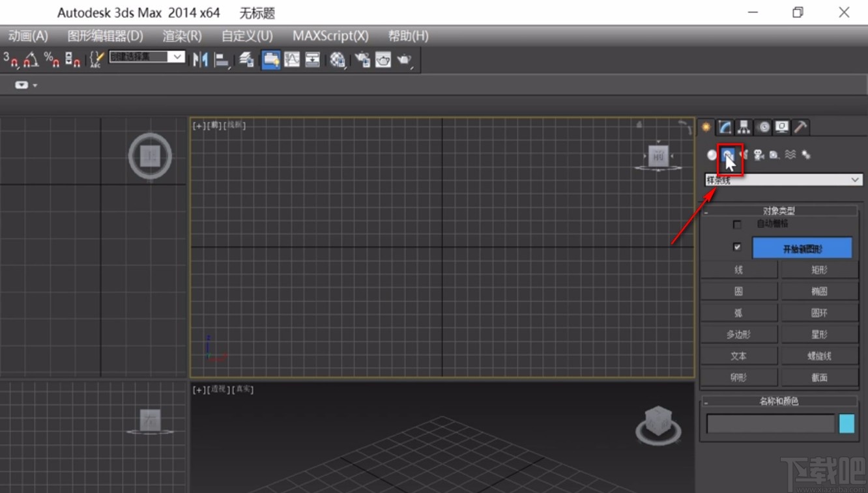Select the Align tool
The height and width of the screenshot is (493, 868).
pyautogui.click(x=223, y=60)
